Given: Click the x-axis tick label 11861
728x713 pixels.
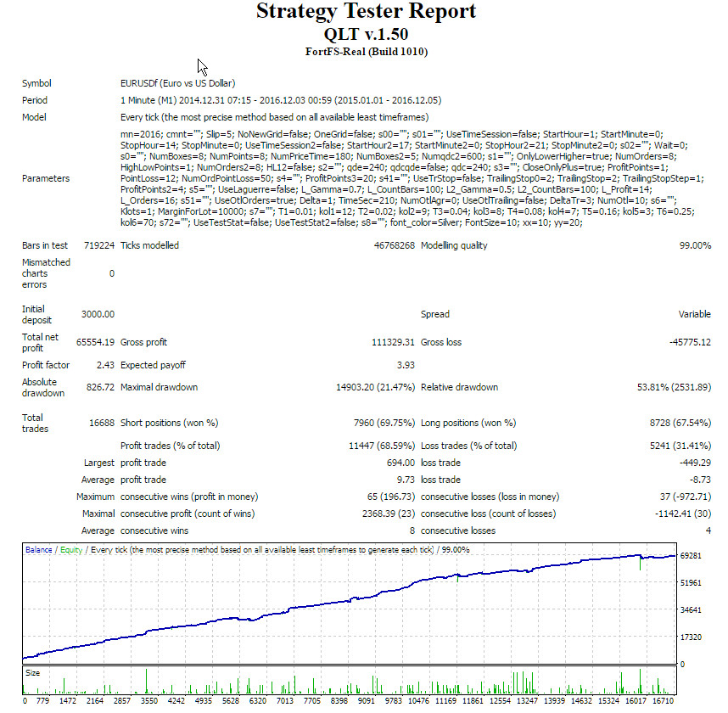Looking at the screenshot, I should click(x=473, y=700).
